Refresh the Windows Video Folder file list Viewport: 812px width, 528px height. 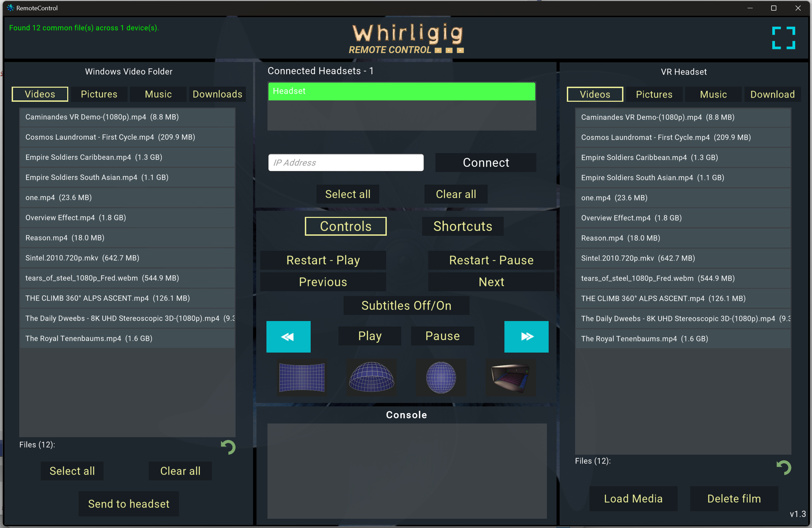228,447
